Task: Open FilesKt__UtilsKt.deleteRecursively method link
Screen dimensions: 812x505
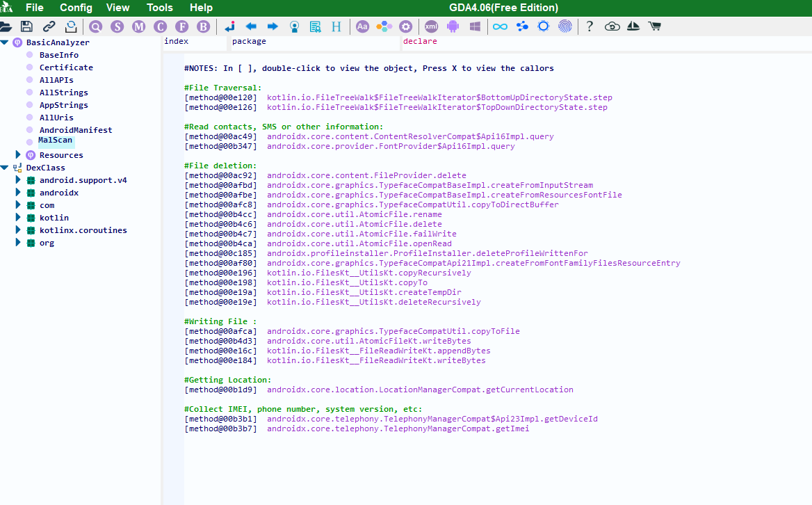Action: click(374, 302)
